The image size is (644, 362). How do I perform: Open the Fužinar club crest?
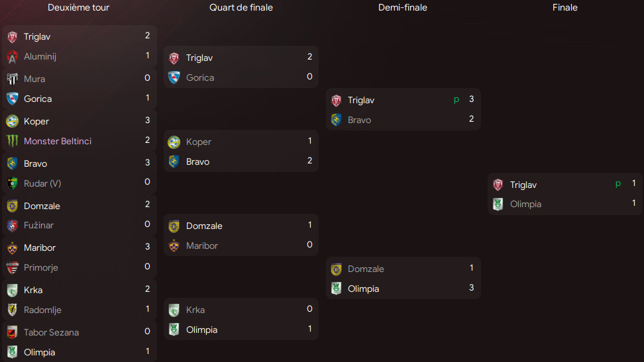12,226
